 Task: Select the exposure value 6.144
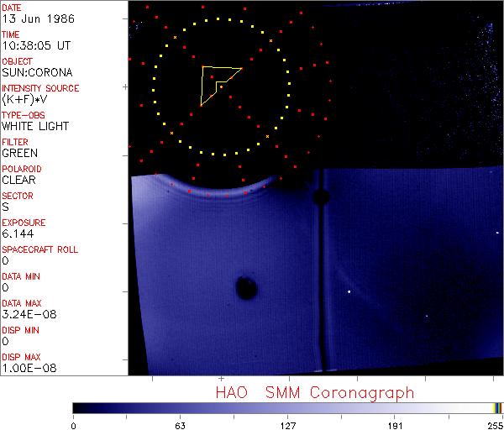point(17,233)
